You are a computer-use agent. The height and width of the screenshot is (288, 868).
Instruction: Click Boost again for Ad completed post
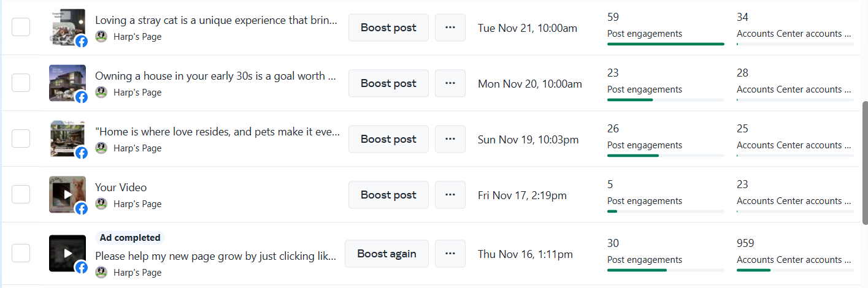click(386, 254)
